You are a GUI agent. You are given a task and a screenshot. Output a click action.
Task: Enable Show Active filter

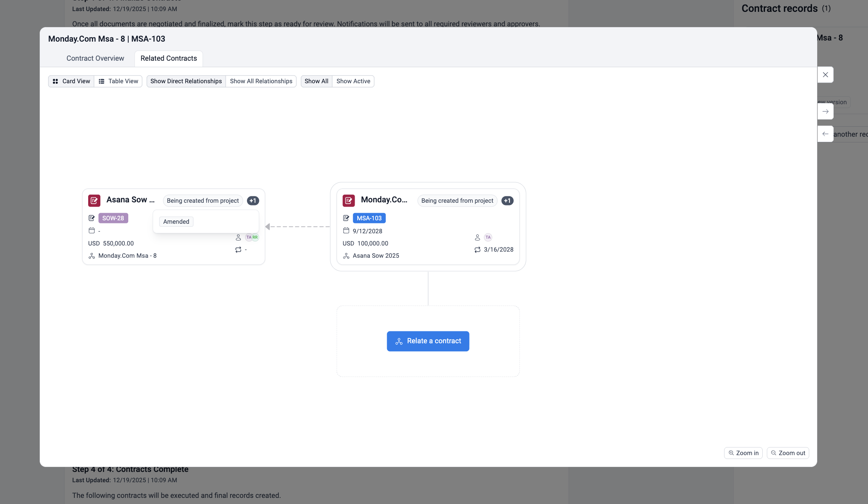click(x=353, y=81)
